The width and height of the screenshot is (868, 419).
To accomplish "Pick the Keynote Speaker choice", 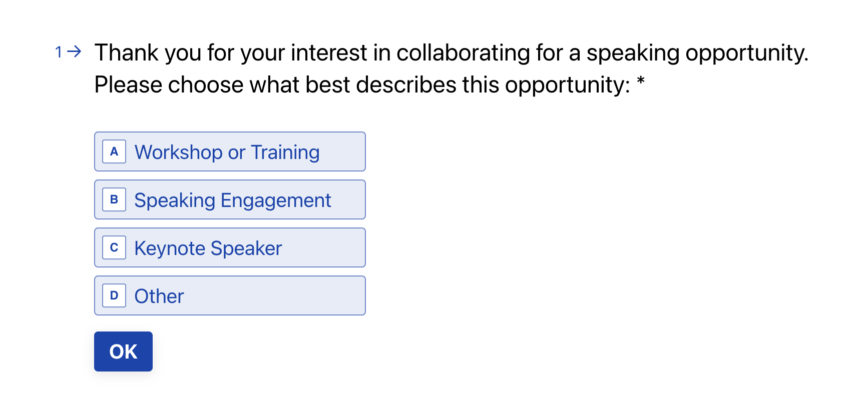I will tap(230, 247).
